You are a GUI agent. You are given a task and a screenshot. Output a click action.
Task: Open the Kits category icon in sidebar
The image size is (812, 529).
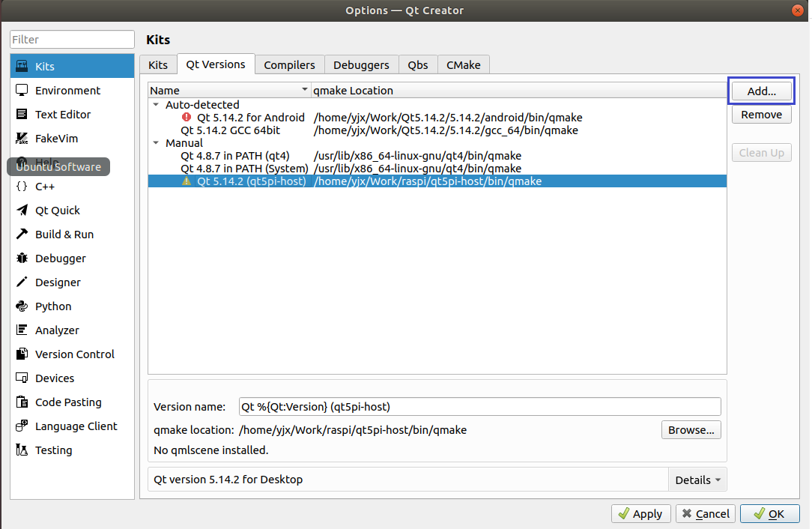point(22,66)
